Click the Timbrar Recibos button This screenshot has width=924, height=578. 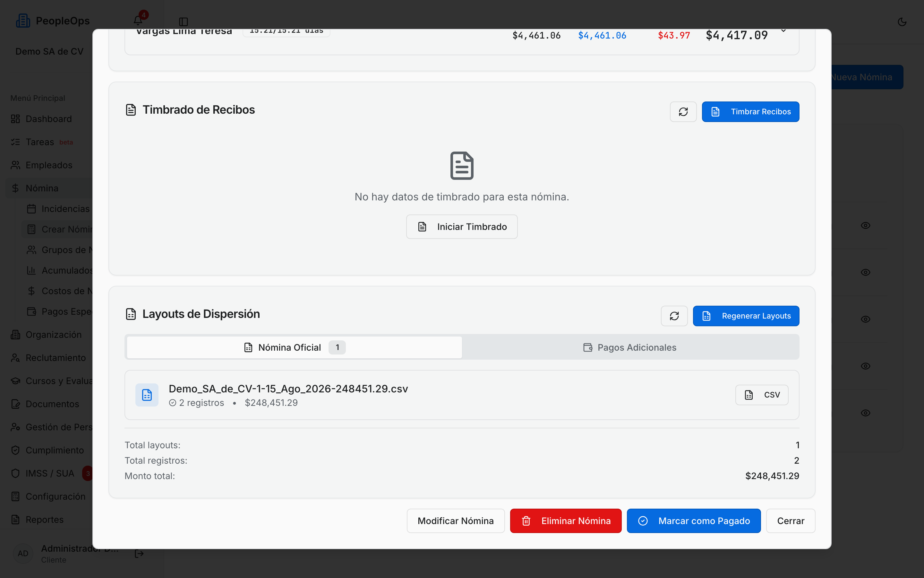click(750, 112)
